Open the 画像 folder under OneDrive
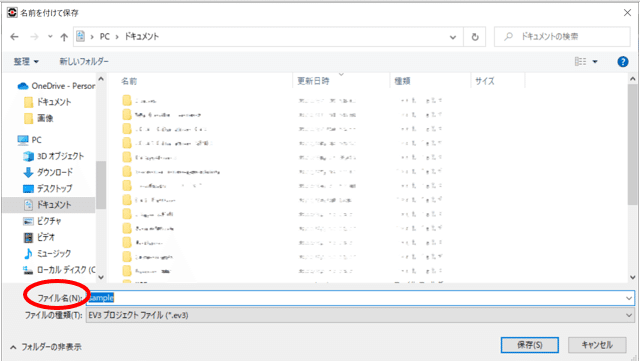This screenshot has height=361, width=640. click(x=45, y=118)
